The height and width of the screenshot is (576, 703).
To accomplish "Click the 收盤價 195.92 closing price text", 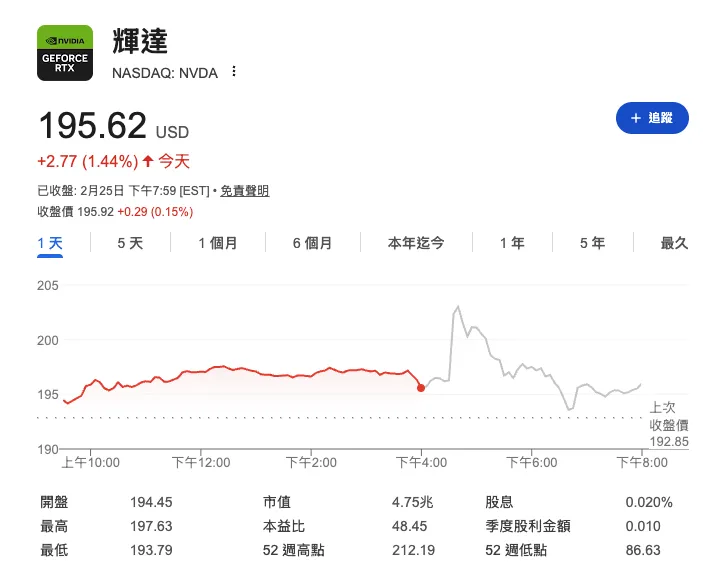I will tap(75, 212).
